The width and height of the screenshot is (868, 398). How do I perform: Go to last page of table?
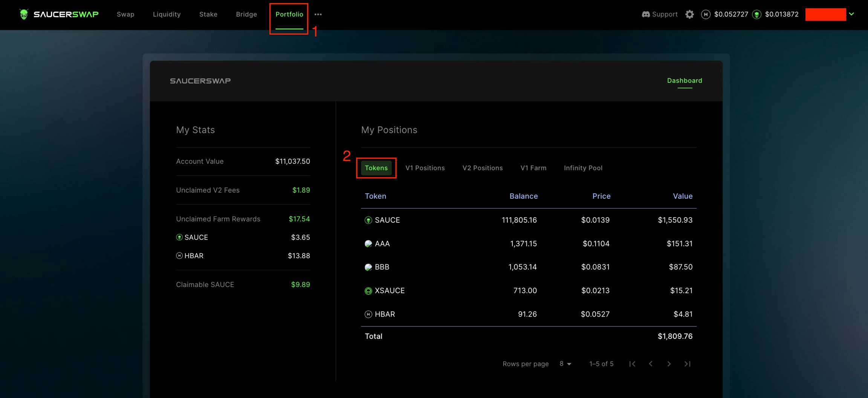688,364
